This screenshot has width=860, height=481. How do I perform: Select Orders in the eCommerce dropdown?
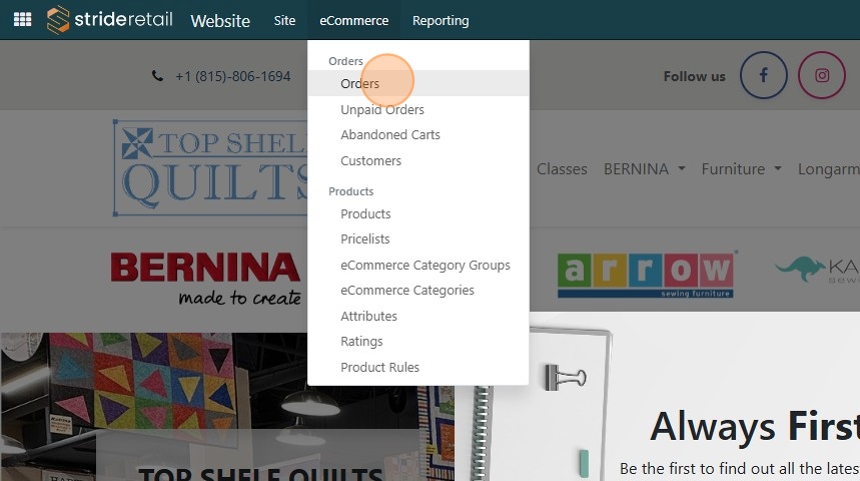tap(418, 83)
